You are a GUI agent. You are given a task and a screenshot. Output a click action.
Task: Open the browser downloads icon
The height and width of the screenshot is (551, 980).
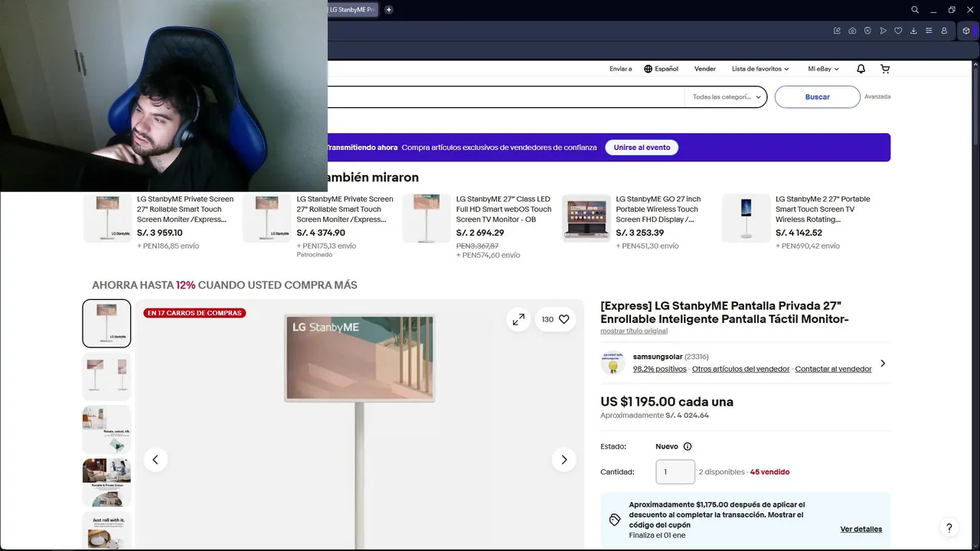tap(913, 31)
